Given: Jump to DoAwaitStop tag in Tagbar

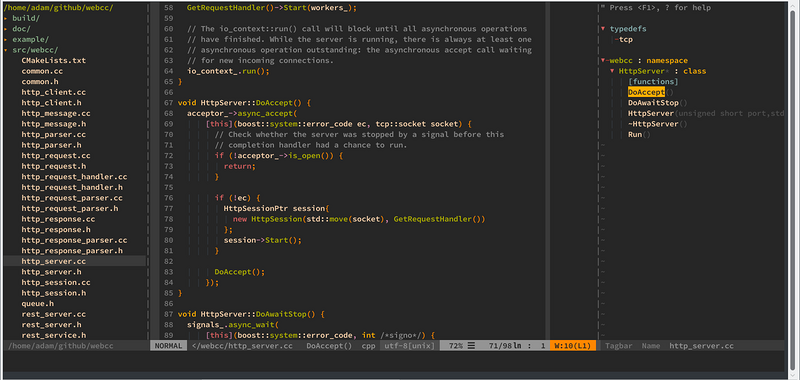Looking at the screenshot, I should click(653, 103).
